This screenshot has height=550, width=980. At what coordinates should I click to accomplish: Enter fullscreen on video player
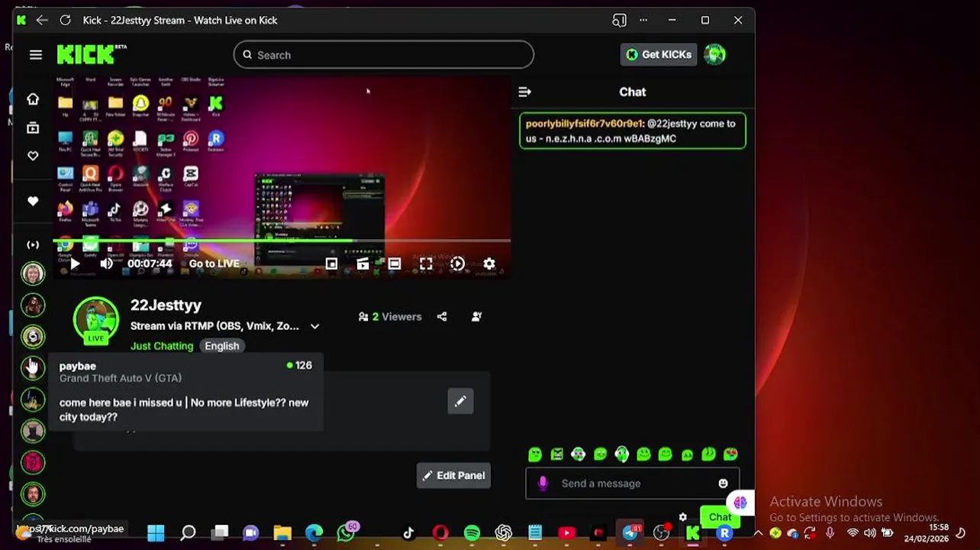coord(426,264)
